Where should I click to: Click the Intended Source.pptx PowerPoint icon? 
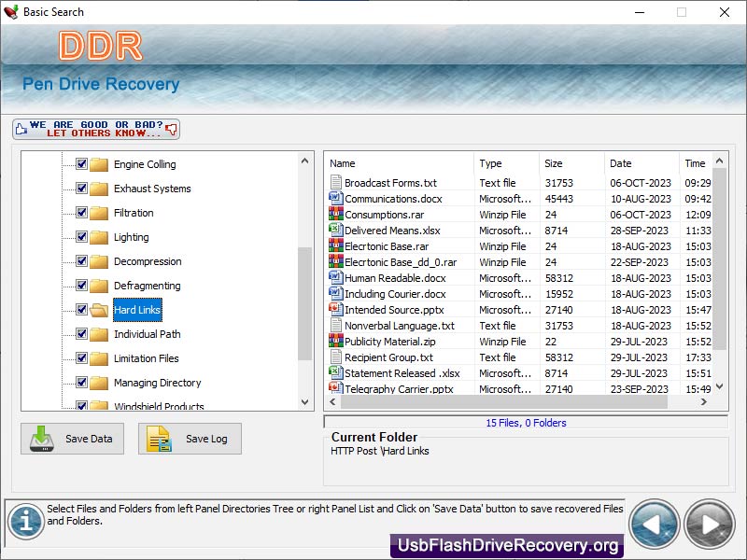[x=336, y=309]
